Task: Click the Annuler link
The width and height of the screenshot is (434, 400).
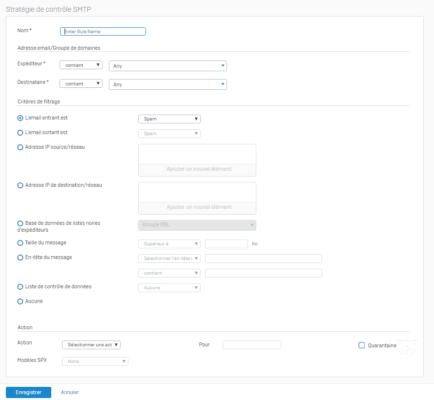Action: click(x=70, y=392)
